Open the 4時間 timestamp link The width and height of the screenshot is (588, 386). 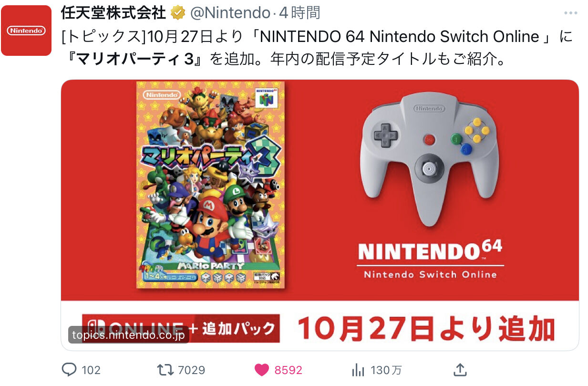tap(299, 13)
